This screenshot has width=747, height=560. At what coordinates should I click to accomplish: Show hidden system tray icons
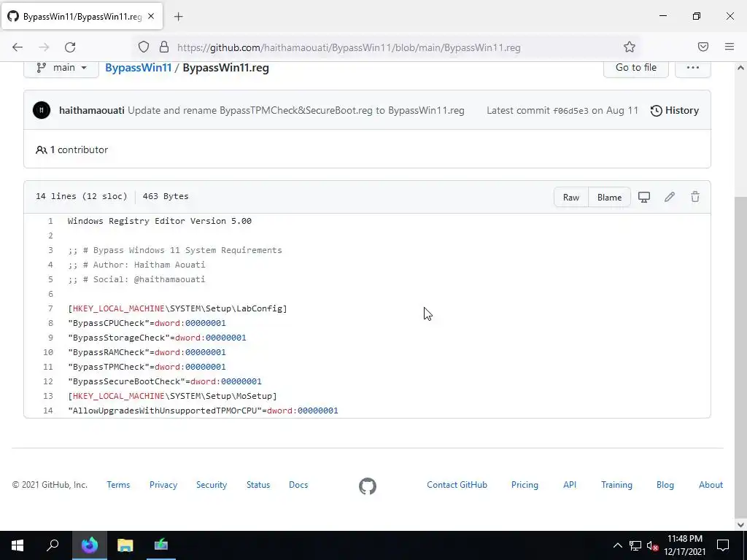click(x=617, y=545)
